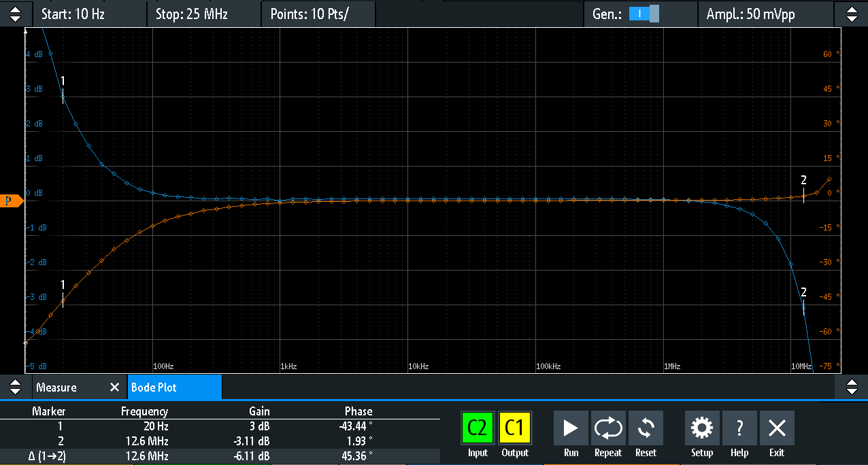Edit the Stop: 25 MHz field
The height and width of the screenshot is (465, 868).
[x=203, y=14]
